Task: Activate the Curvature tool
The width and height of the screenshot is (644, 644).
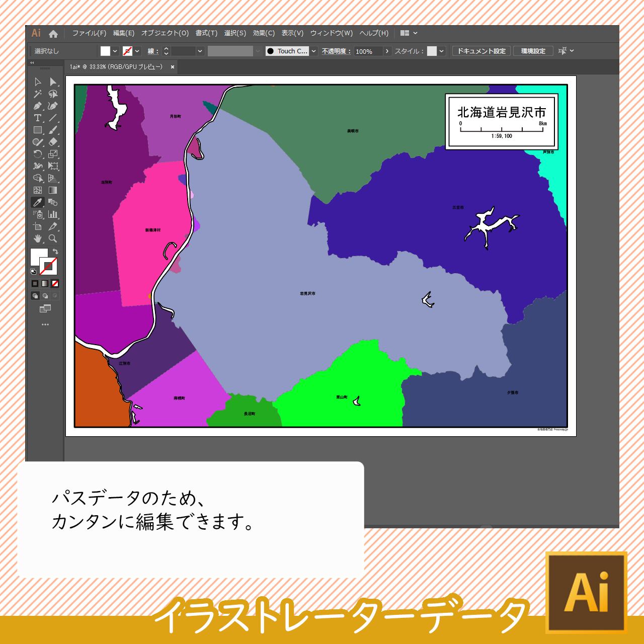Action: 53,106
